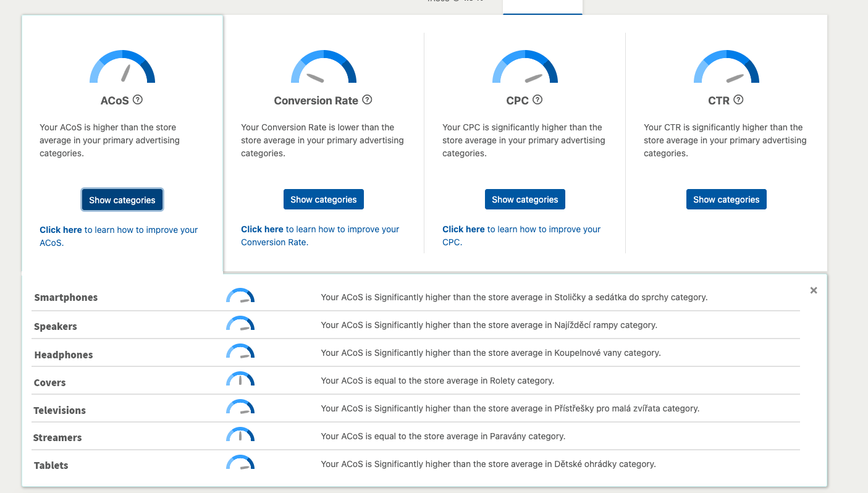This screenshot has width=868, height=493.
Task: Show categories for ACoS
Action: (122, 200)
